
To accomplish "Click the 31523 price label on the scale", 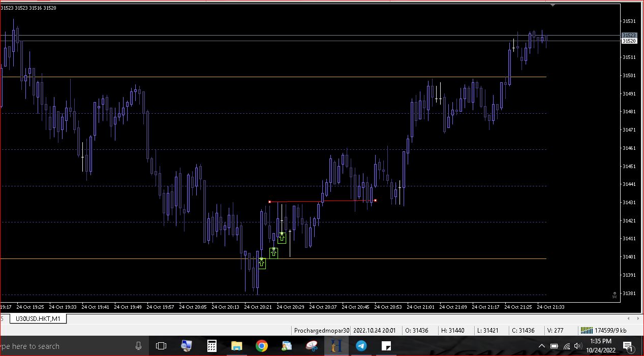I will (x=629, y=36).
